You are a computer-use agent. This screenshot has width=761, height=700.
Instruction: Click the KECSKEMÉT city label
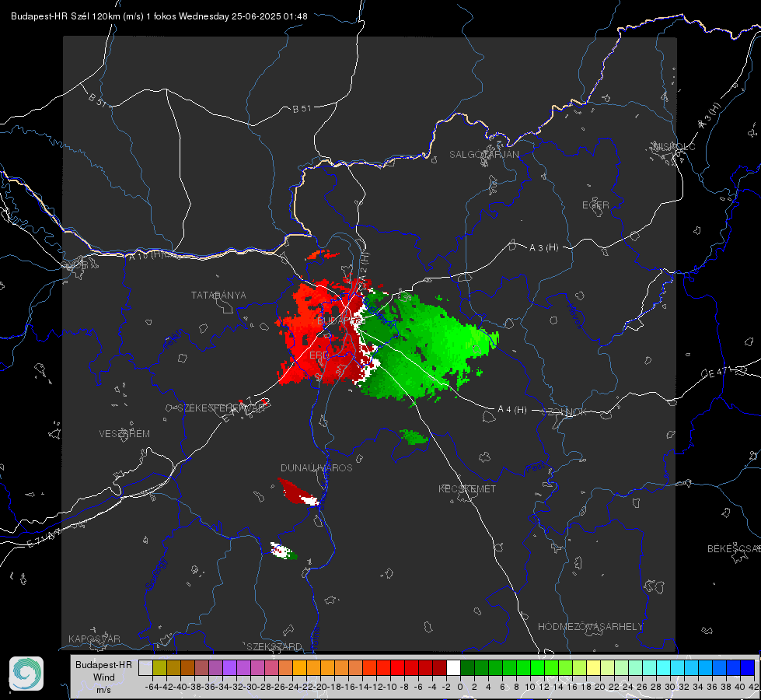[x=467, y=488]
